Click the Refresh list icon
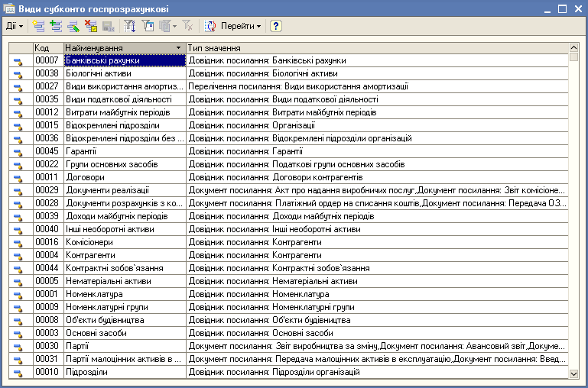 (210, 26)
